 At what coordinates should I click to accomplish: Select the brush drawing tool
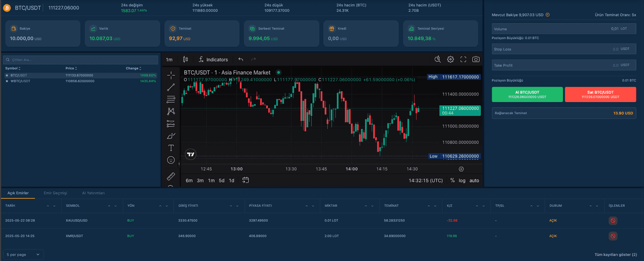pyautogui.click(x=171, y=136)
